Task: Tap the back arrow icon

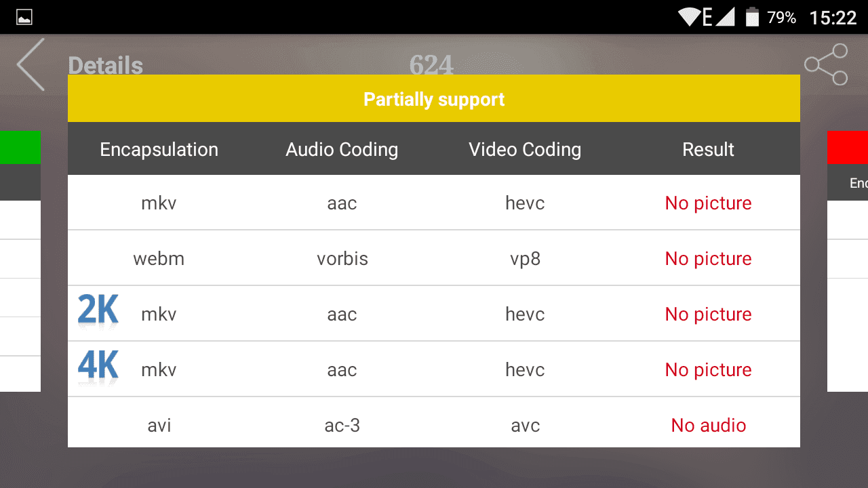Action: [x=31, y=64]
